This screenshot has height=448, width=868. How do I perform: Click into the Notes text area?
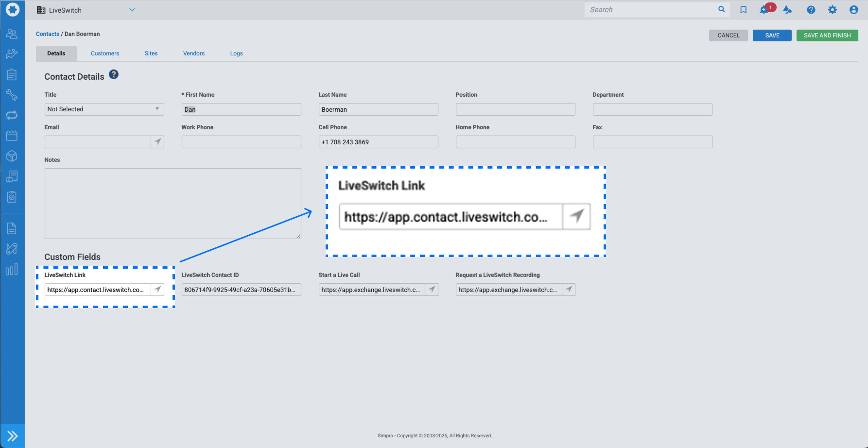coord(173,204)
